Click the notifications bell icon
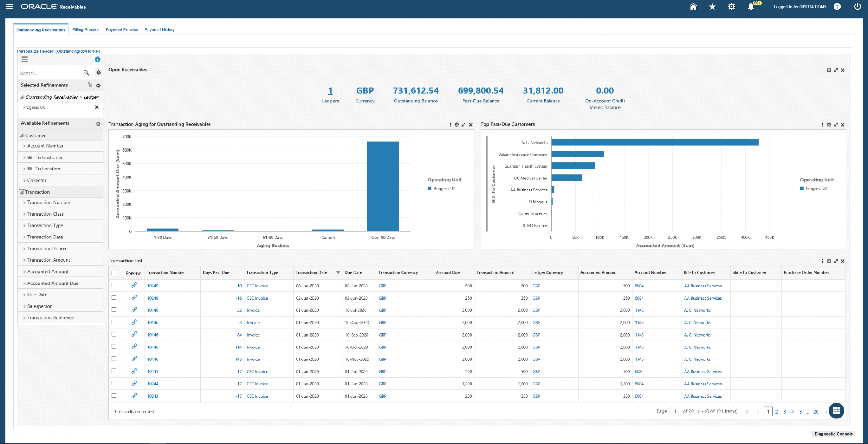The image size is (868, 444). pyautogui.click(x=751, y=7)
